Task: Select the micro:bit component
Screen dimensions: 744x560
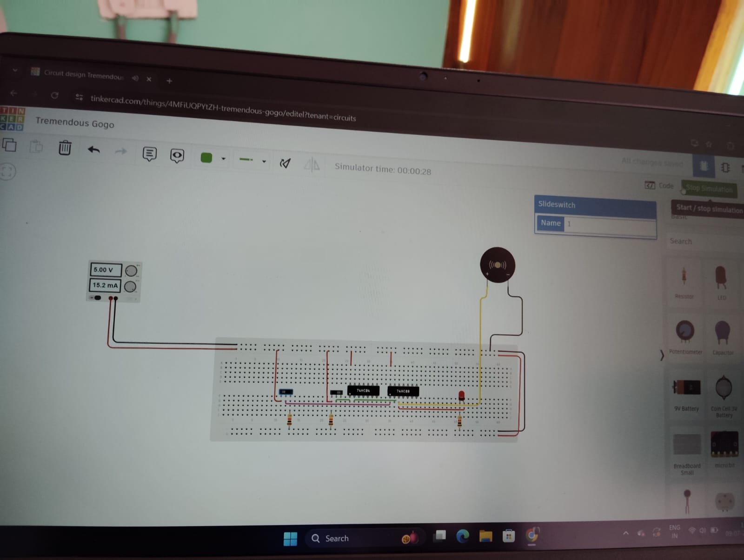Action: pos(724,449)
